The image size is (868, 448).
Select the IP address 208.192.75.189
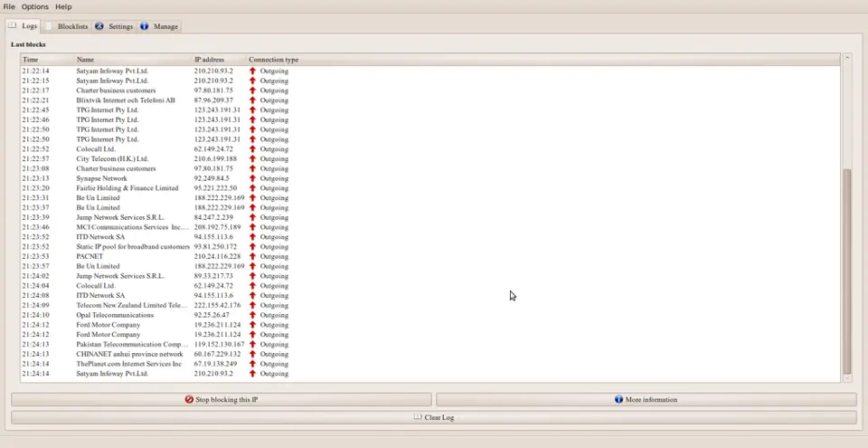(x=218, y=227)
